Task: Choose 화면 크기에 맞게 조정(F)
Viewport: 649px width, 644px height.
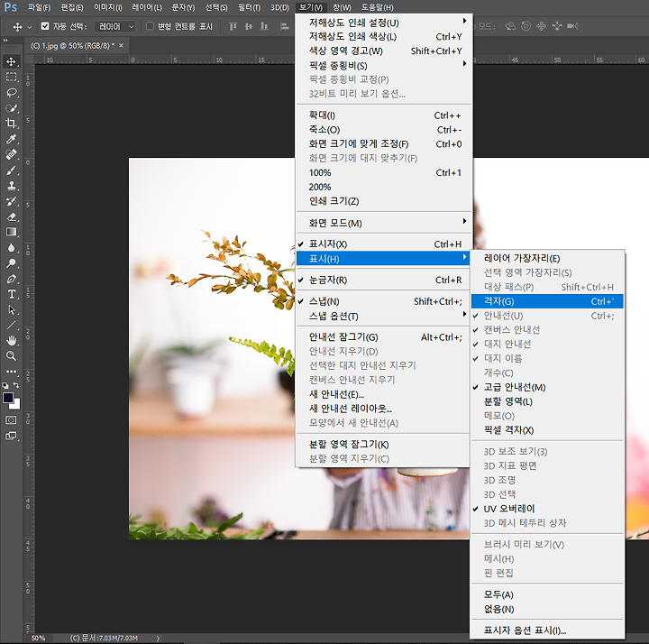Action: (x=384, y=144)
